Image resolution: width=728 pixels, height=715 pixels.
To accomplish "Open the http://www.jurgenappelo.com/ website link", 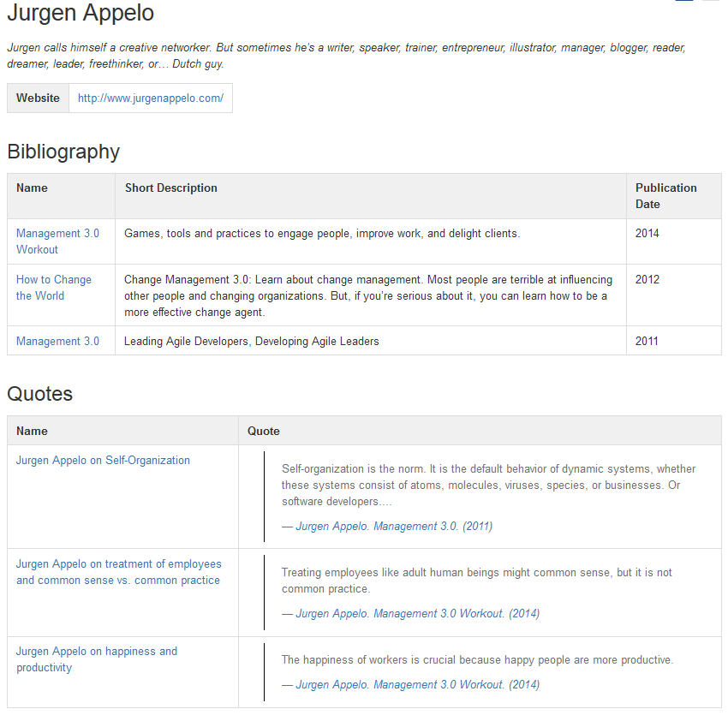I will click(150, 98).
